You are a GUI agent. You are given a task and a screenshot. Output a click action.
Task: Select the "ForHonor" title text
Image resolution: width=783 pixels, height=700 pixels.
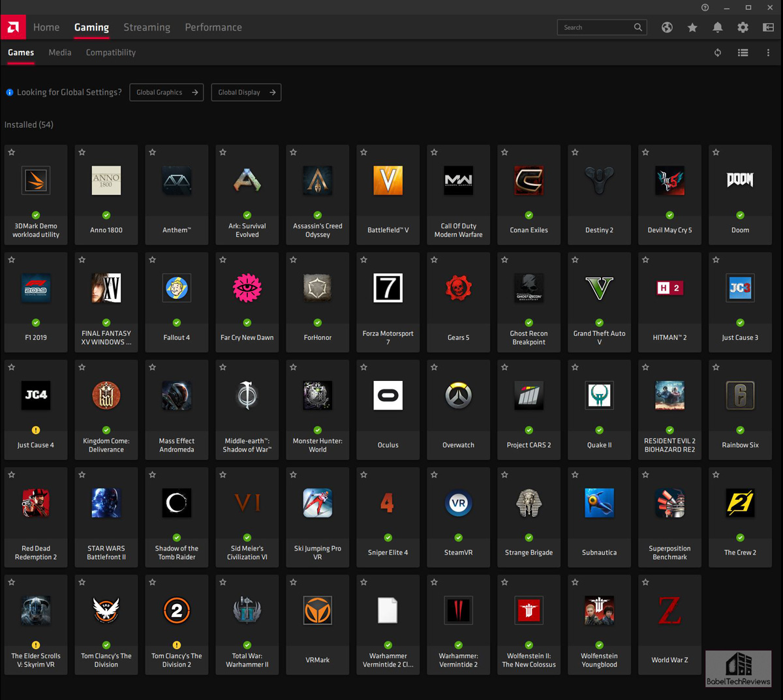tap(317, 338)
